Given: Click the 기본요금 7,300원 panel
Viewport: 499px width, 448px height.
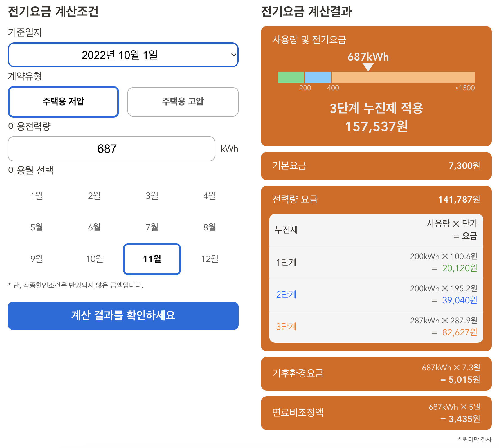Looking at the screenshot, I should (376, 166).
